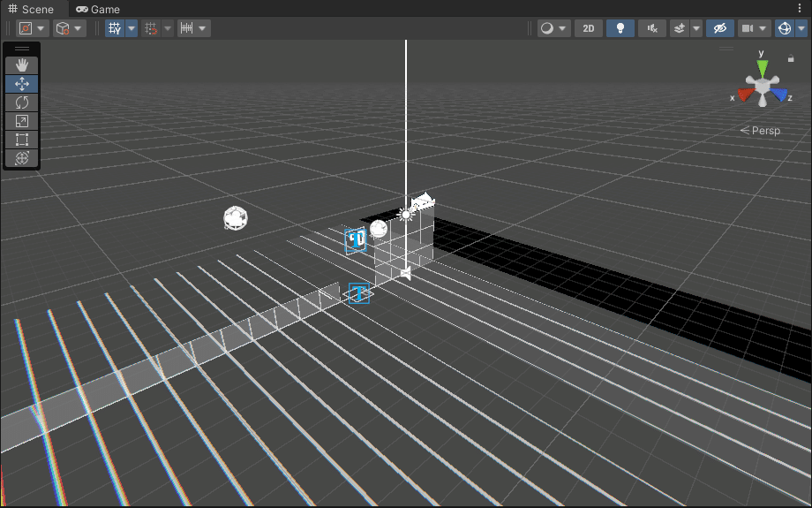Select the directional light sun gizmo
The image size is (812, 508).
pos(405,214)
